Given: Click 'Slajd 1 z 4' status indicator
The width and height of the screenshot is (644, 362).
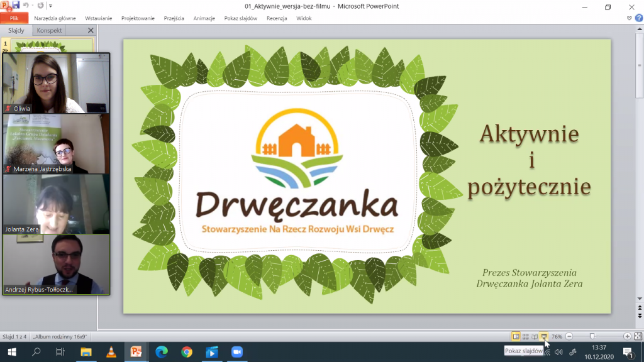Looking at the screenshot, I should click(x=14, y=337).
